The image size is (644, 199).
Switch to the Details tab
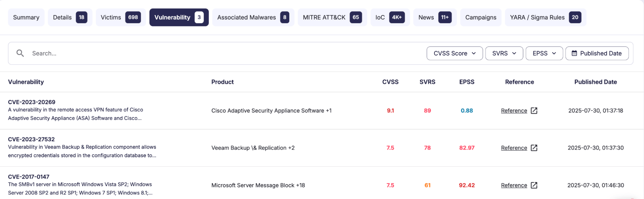coord(70,17)
